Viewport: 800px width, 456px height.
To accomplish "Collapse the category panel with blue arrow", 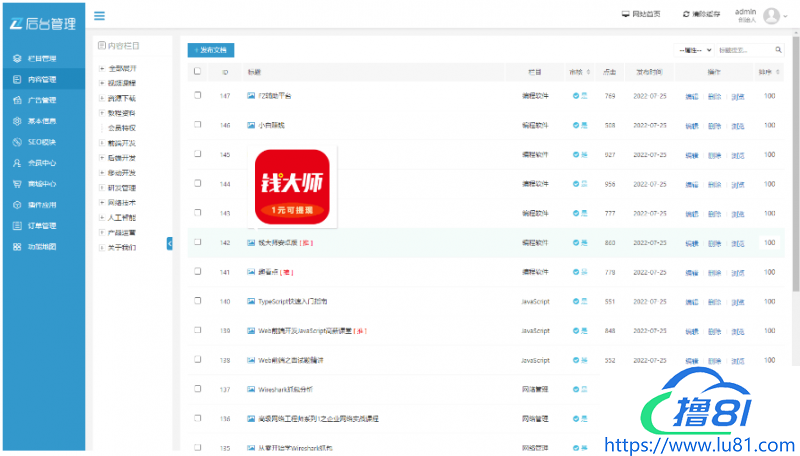I will (169, 243).
